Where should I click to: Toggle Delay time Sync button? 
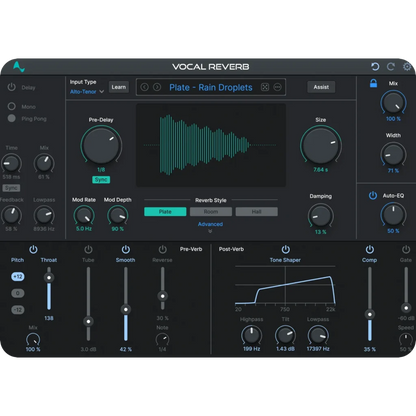[x=11, y=188]
